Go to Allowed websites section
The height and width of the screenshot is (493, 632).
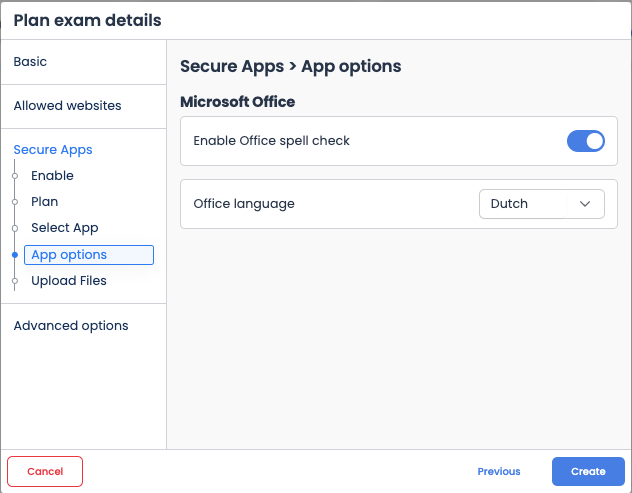[x=67, y=106]
